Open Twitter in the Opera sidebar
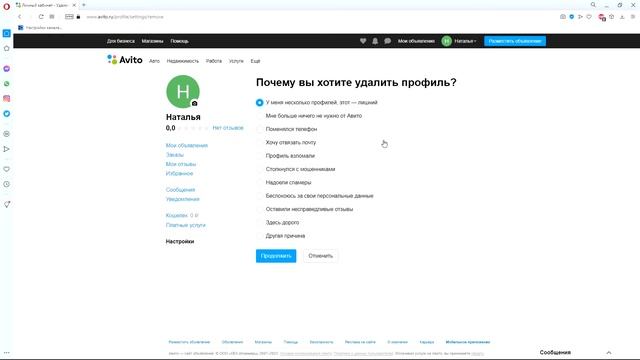 pos(7,113)
